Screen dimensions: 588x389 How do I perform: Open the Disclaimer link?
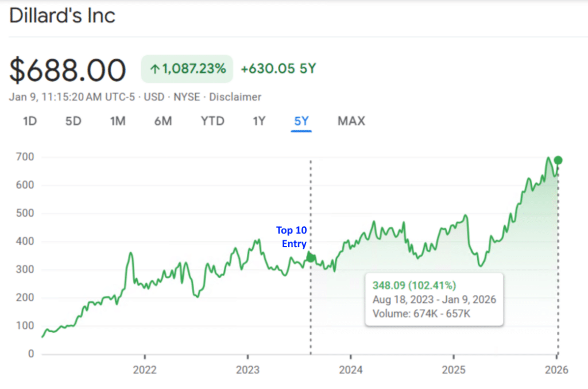(x=235, y=97)
